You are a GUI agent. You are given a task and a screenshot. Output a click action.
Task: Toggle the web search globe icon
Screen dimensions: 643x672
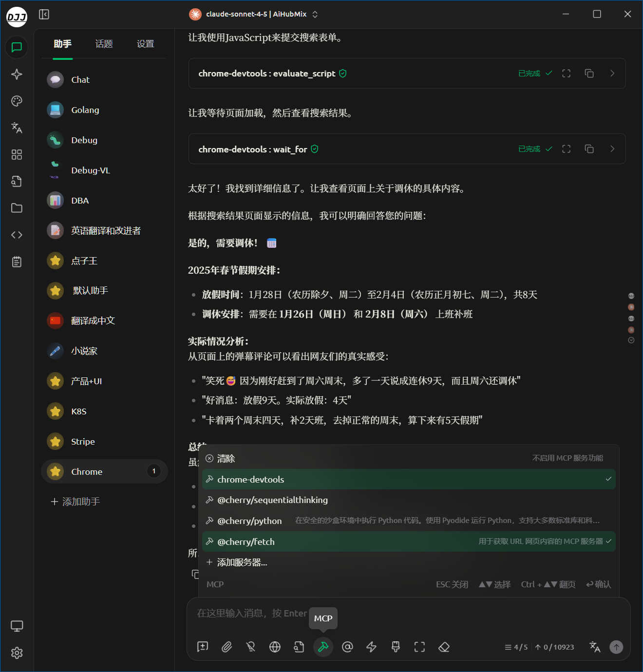click(275, 647)
